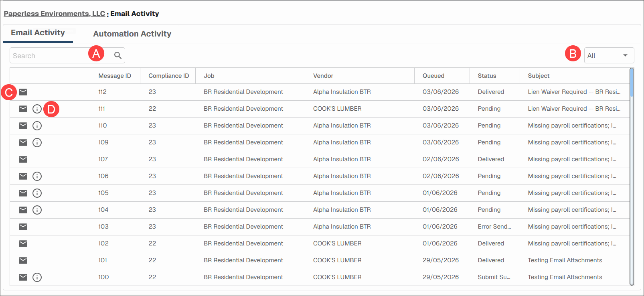Click info icon for message 105
The image size is (644, 296).
37,193
